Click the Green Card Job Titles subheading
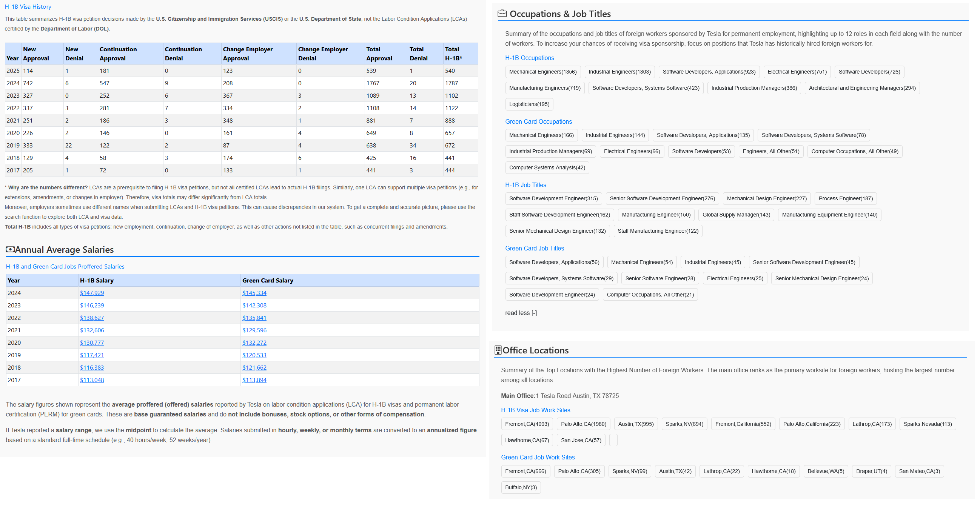The image size is (980, 516). pos(534,248)
